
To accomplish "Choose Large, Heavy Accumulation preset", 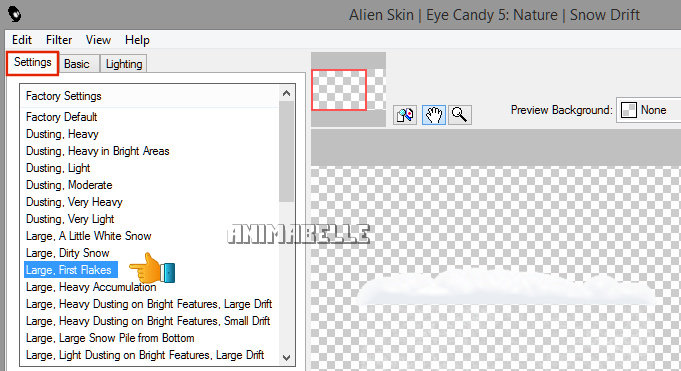I will pos(91,287).
